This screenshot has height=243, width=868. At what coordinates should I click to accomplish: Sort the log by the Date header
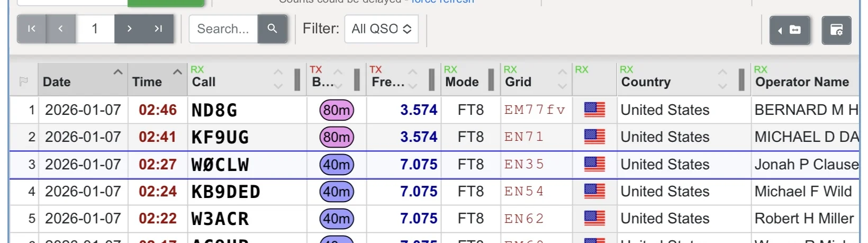57,82
